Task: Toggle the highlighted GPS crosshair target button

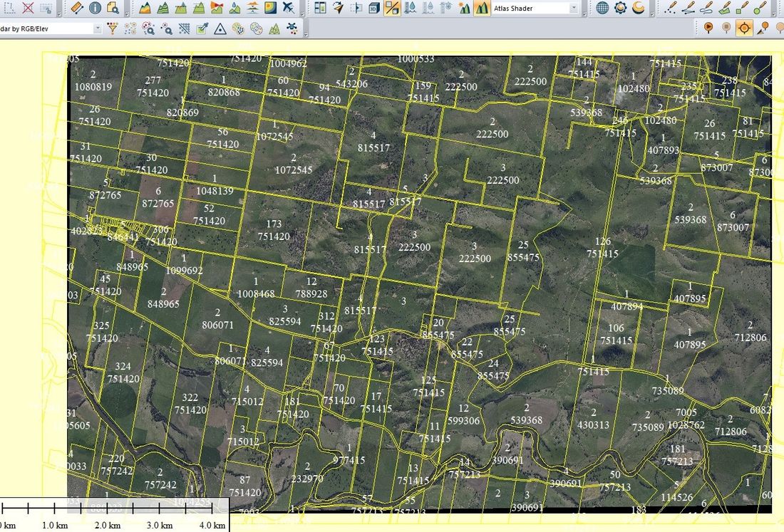Action: [x=745, y=28]
